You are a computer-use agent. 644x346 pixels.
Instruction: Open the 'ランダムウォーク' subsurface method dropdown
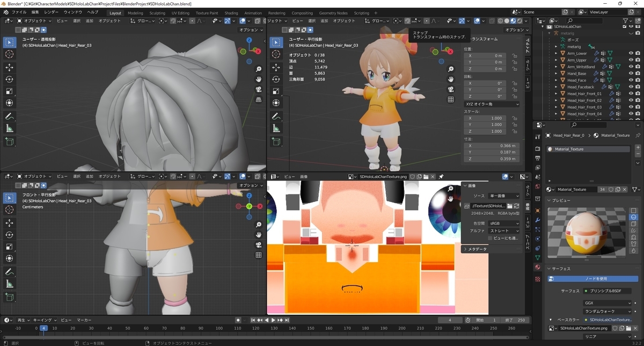pos(608,311)
